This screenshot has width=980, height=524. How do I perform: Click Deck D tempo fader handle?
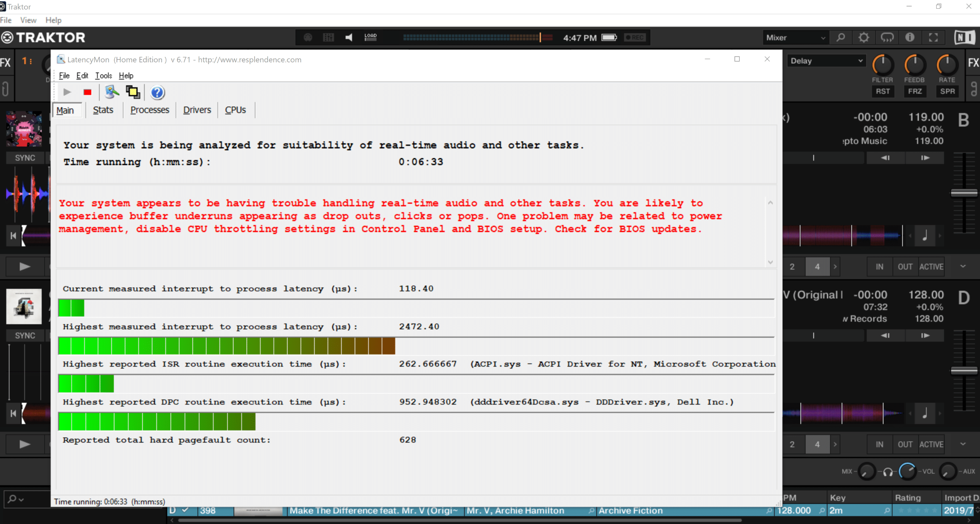pyautogui.click(x=964, y=371)
